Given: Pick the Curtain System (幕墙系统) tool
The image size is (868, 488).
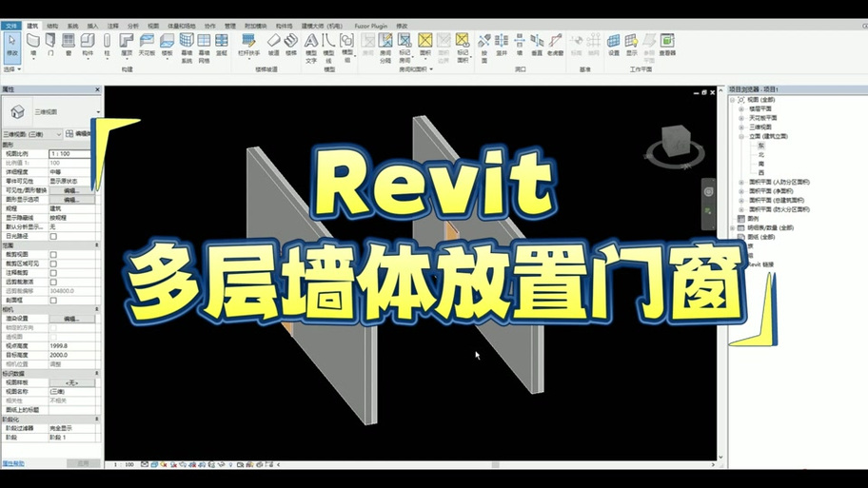Looking at the screenshot, I should point(187,48).
